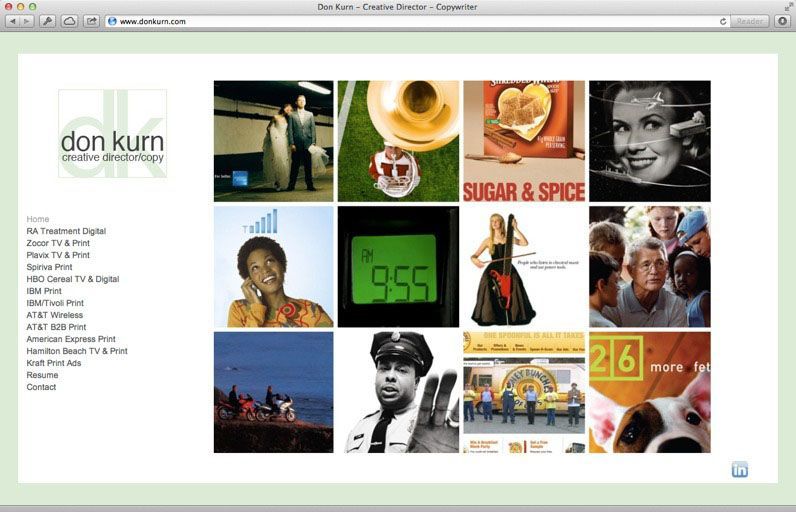Click the Safari back arrow button
Image resolution: width=796 pixels, height=512 pixels.
point(13,21)
